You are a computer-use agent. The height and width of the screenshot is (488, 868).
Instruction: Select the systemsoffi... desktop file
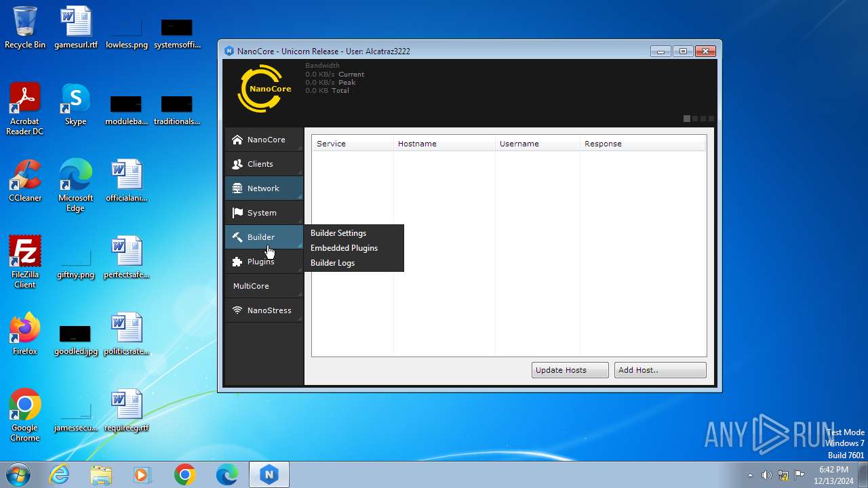177,34
